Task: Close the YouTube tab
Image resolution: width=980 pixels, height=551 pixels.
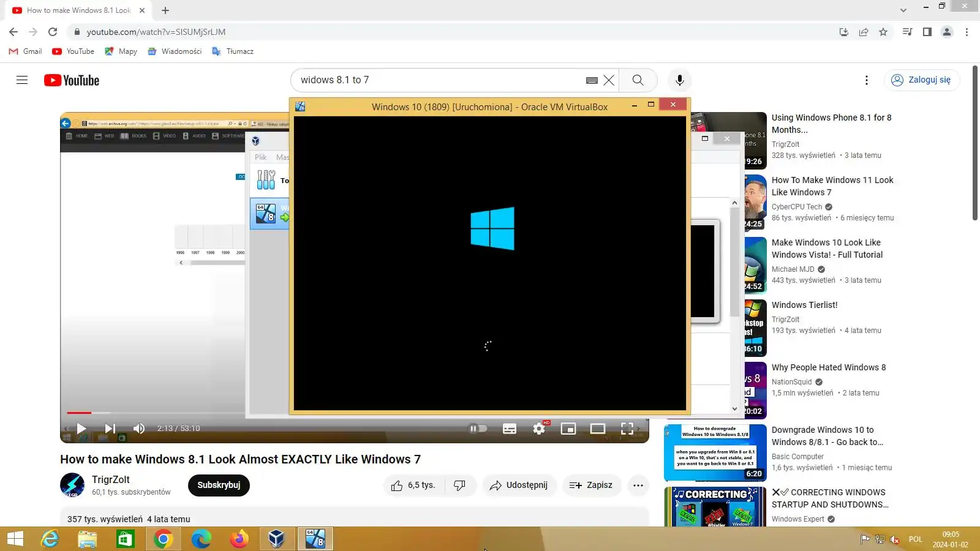Action: (142, 10)
